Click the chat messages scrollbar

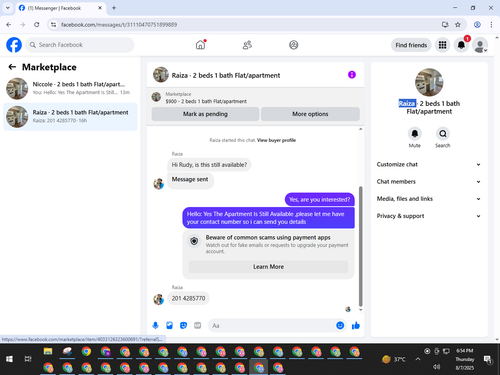[x=360, y=246]
